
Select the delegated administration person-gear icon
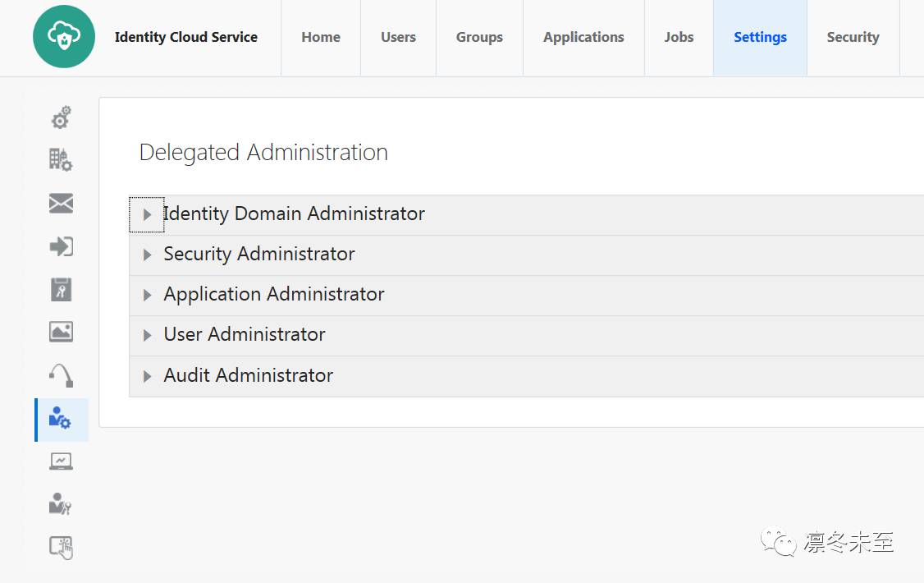[x=60, y=419]
